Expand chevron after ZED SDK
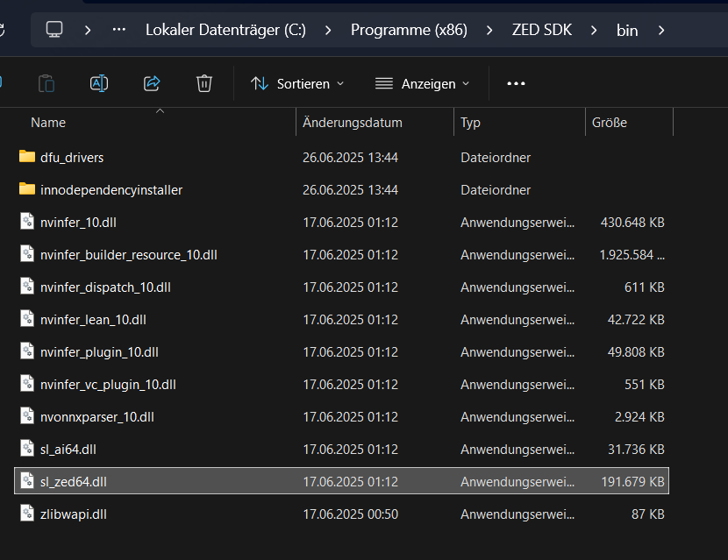 tap(593, 30)
